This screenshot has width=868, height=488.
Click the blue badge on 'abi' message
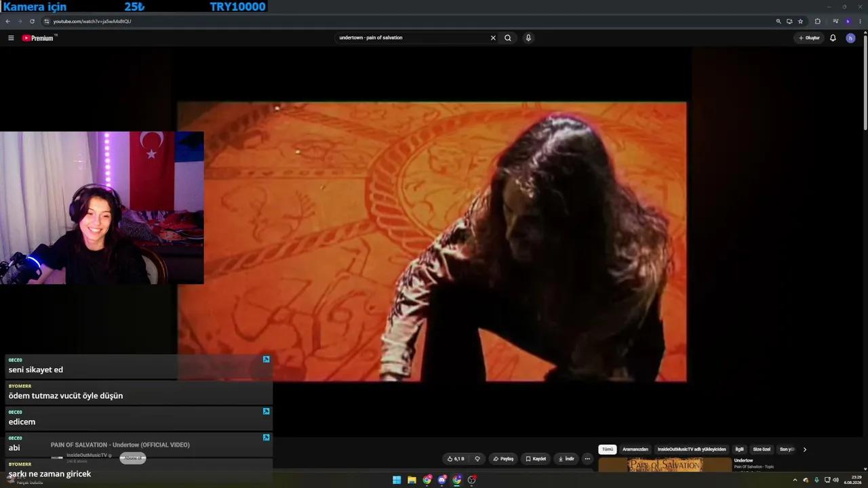267,437
